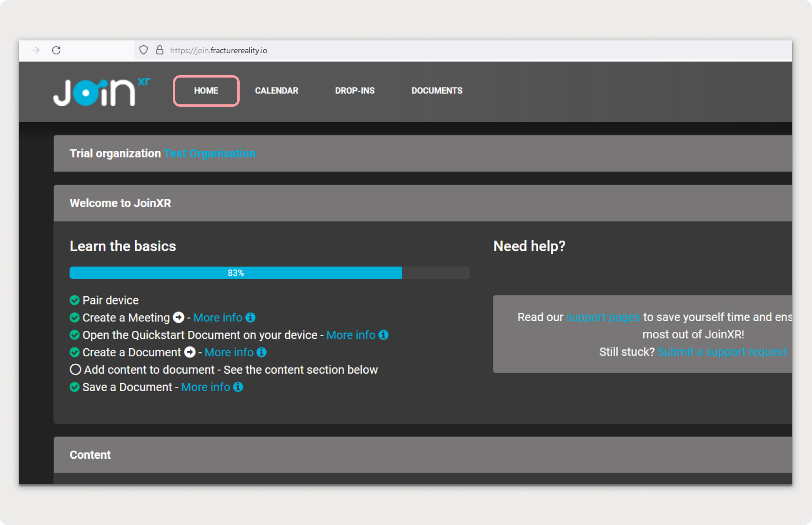Click the green check next to Pair device
812x525 pixels.
click(x=74, y=300)
